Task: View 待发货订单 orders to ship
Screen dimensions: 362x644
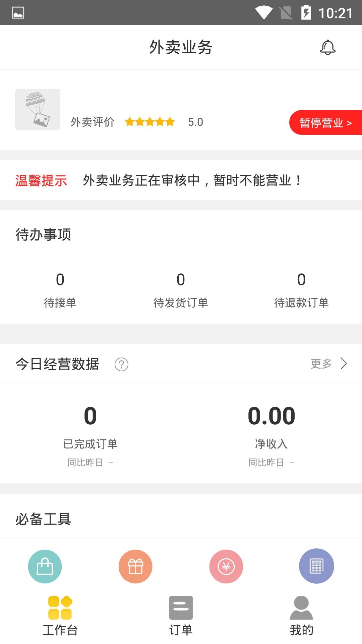Action: coord(181,290)
